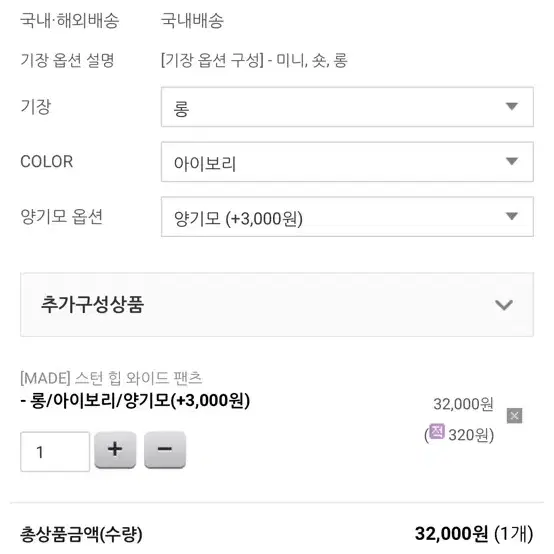The image size is (554, 554).
Task: Open the 양기모 (+3,000원) option dropdown
Action: coord(347,217)
